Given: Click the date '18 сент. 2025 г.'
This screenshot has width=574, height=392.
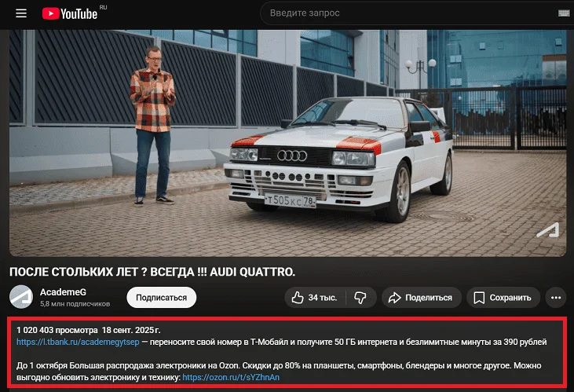Looking at the screenshot, I should (131, 330).
